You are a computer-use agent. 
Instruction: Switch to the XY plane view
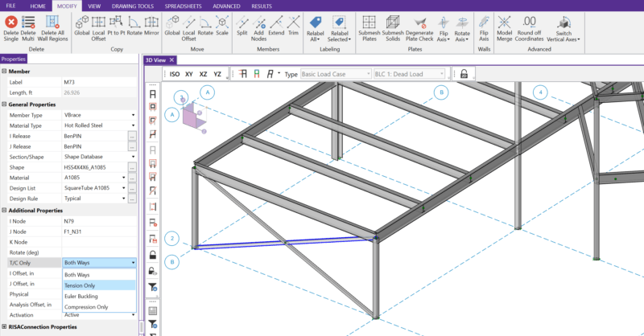tap(188, 74)
